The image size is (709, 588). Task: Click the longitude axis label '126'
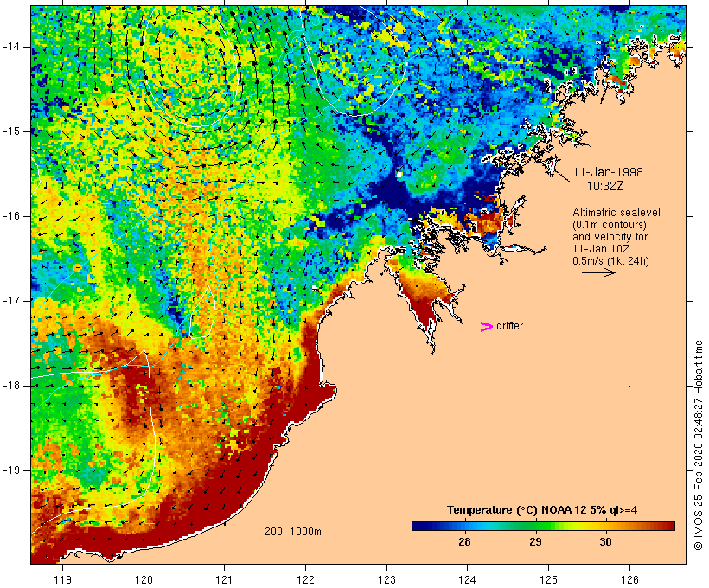pyautogui.click(x=629, y=580)
